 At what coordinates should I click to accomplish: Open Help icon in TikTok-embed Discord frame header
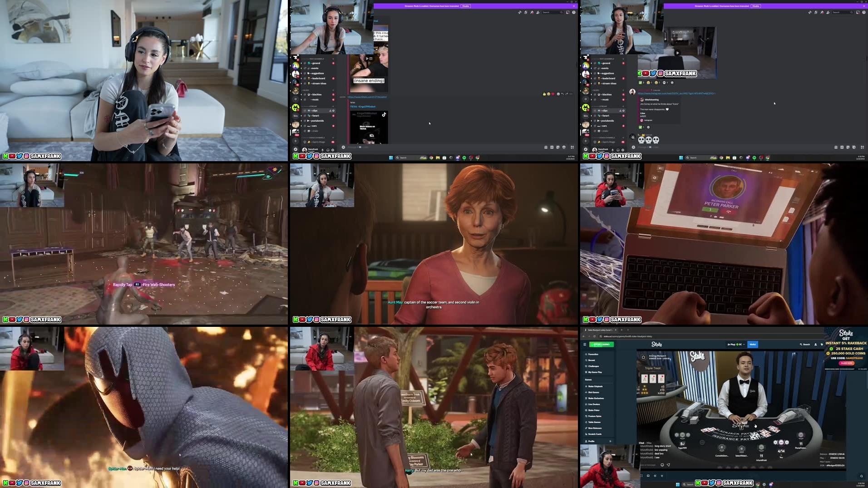(x=574, y=12)
